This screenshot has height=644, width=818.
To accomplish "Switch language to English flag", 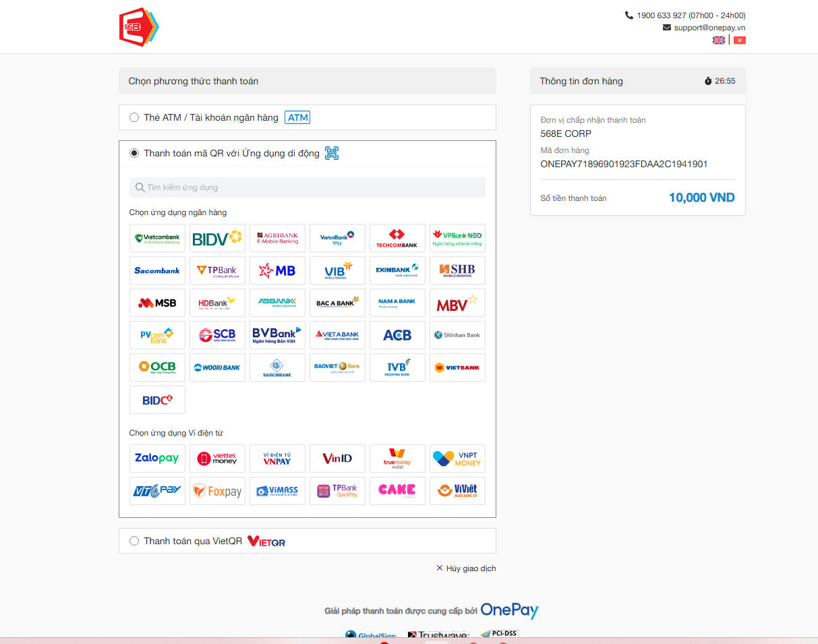I will pos(719,40).
